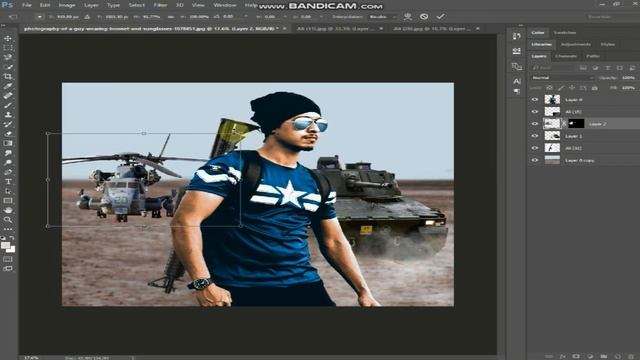Select the Quick Selection tool

[x=8, y=67]
